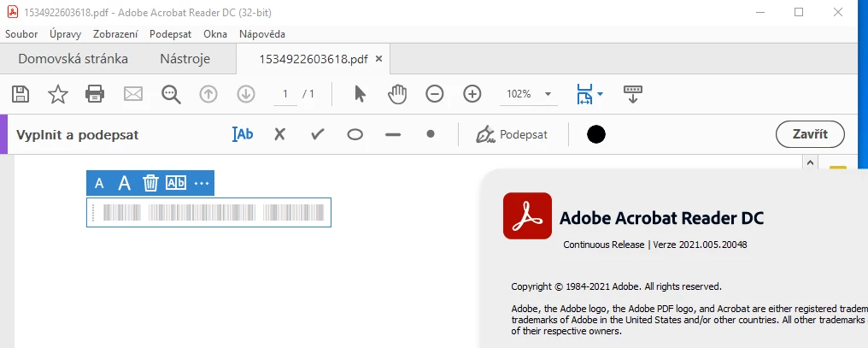This screenshot has height=348, width=868.
Task: Open the Zobrazení menu
Action: tap(115, 34)
